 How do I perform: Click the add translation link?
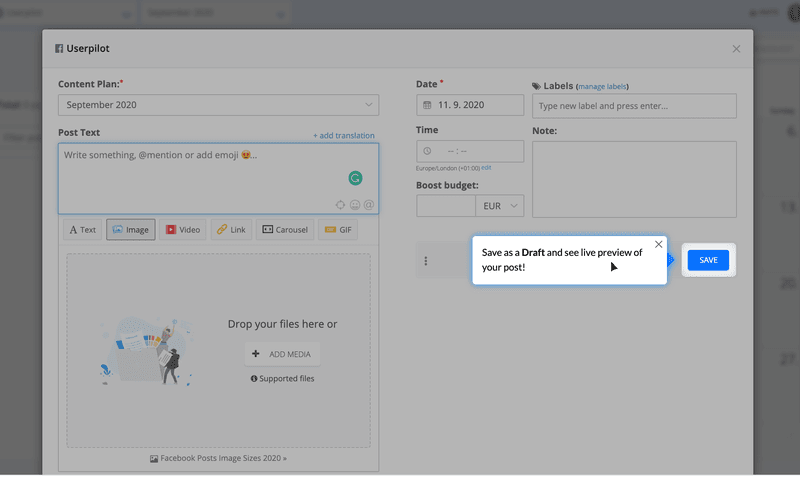click(x=343, y=136)
